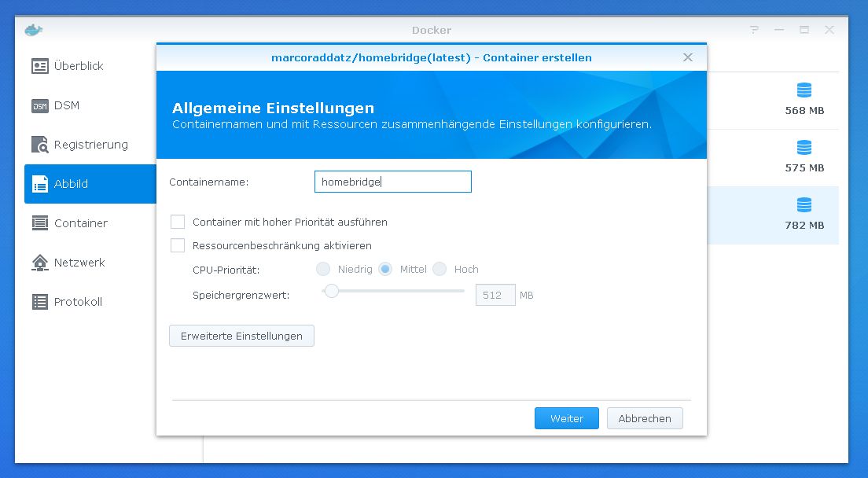868x478 pixels.
Task: Click the Container list icon
Action: [40, 223]
